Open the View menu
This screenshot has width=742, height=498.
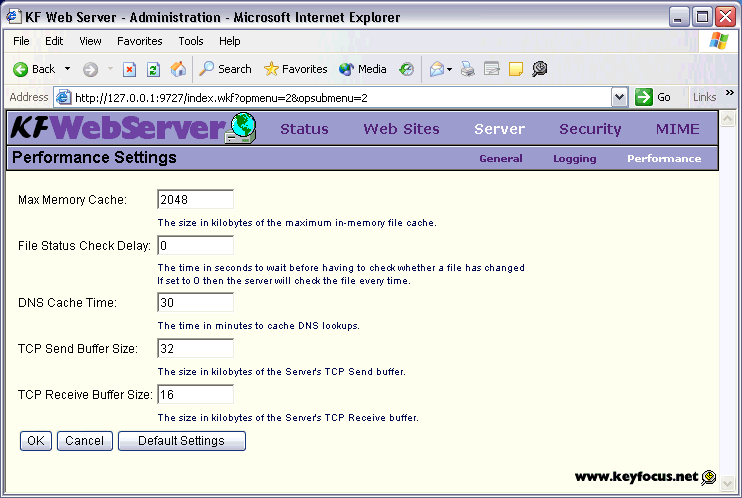point(90,41)
